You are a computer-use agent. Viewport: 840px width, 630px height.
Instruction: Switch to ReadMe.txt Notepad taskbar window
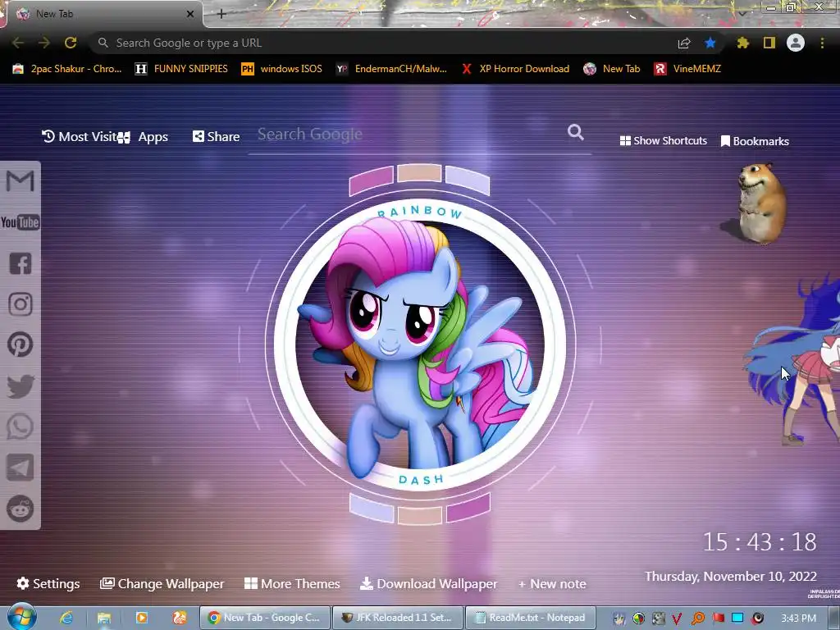pos(531,618)
